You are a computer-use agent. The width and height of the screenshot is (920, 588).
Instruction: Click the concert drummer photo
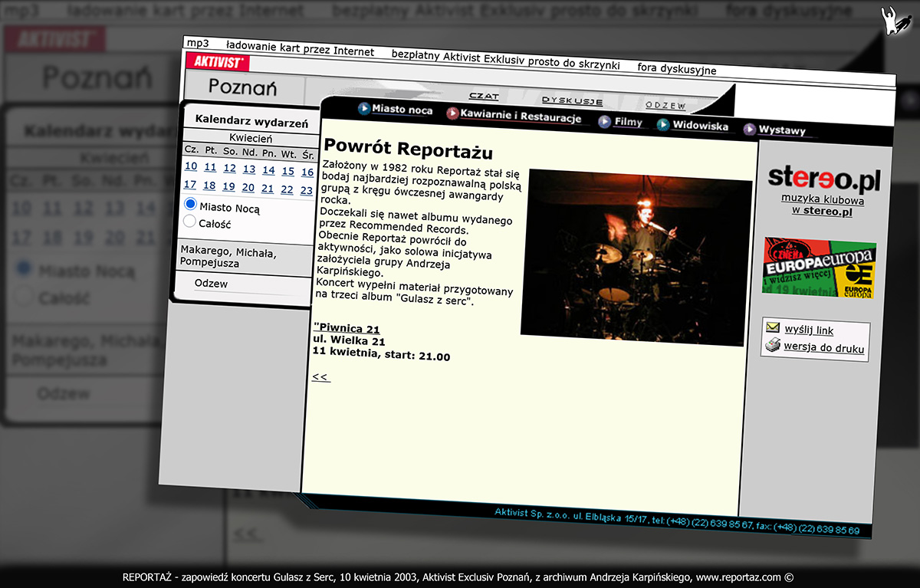[636, 257]
